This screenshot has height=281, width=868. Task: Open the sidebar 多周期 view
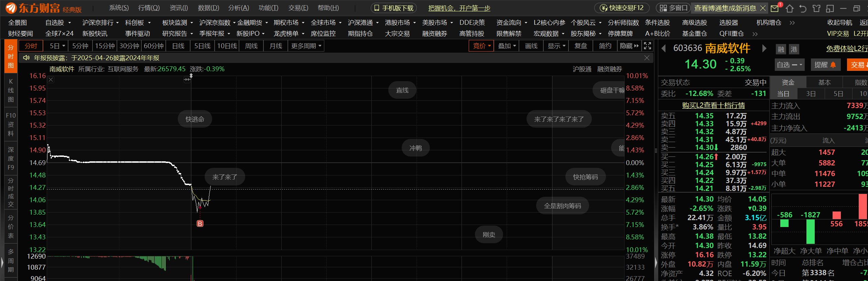(11, 261)
